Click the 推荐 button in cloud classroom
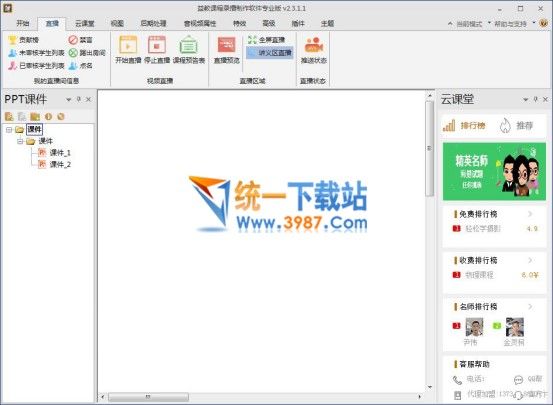The height and width of the screenshot is (405, 553). (516, 125)
